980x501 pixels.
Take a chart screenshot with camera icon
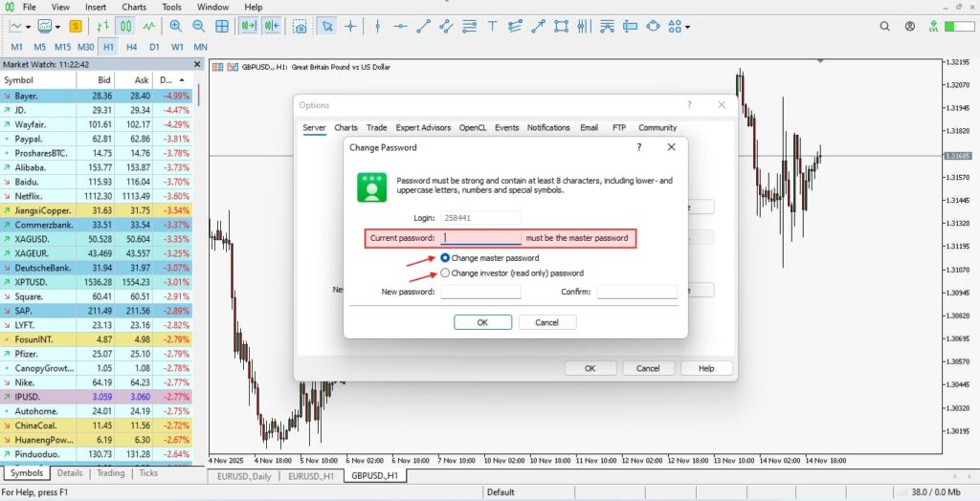point(301,27)
